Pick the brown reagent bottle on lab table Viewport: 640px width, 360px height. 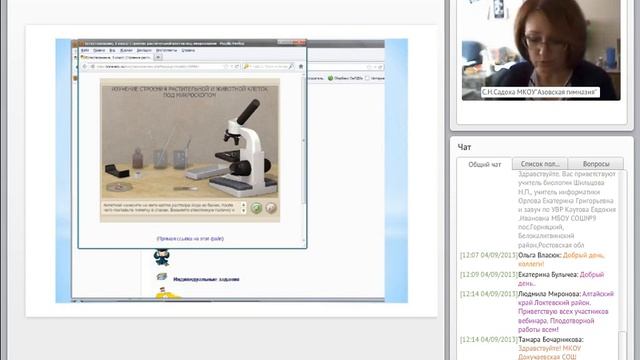coord(138,158)
